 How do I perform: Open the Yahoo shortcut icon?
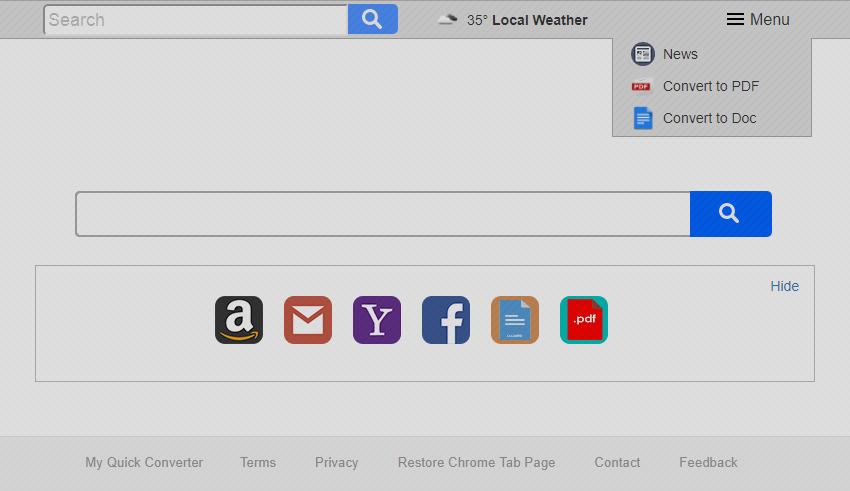tap(377, 320)
